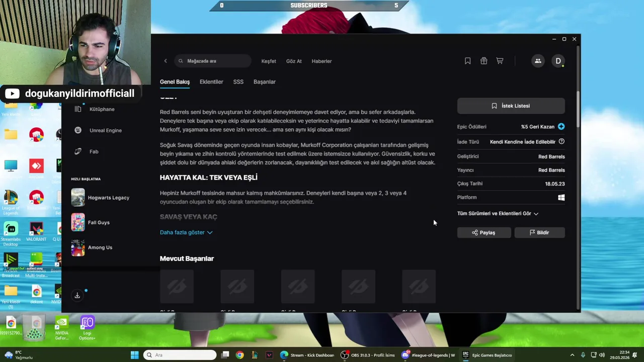Click the store page vertical scrollbar
644x362 pixels.
(578, 110)
